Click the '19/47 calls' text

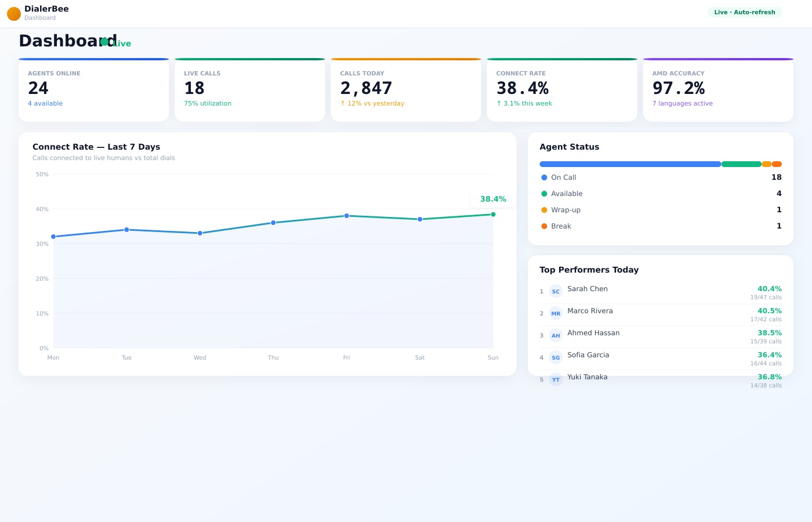766,298
